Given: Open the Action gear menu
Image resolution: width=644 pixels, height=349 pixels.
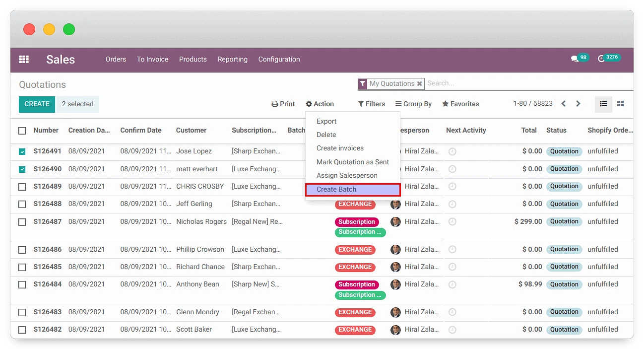Looking at the screenshot, I should pyautogui.click(x=320, y=104).
